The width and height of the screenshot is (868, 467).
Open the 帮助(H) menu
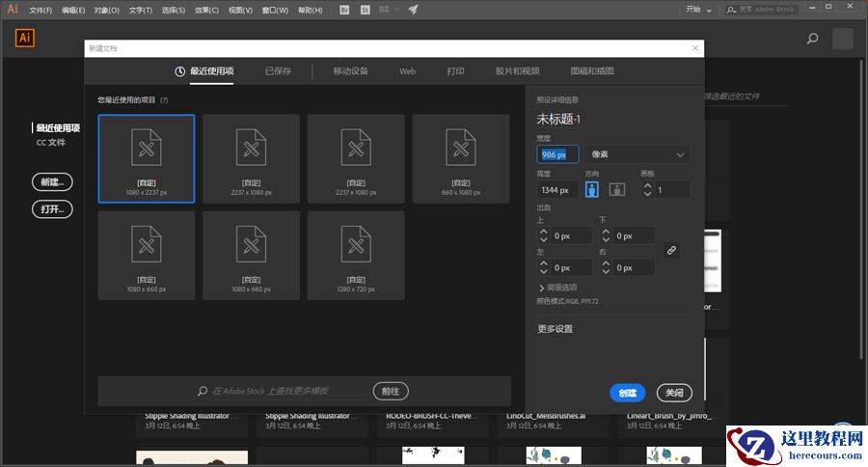click(x=310, y=10)
